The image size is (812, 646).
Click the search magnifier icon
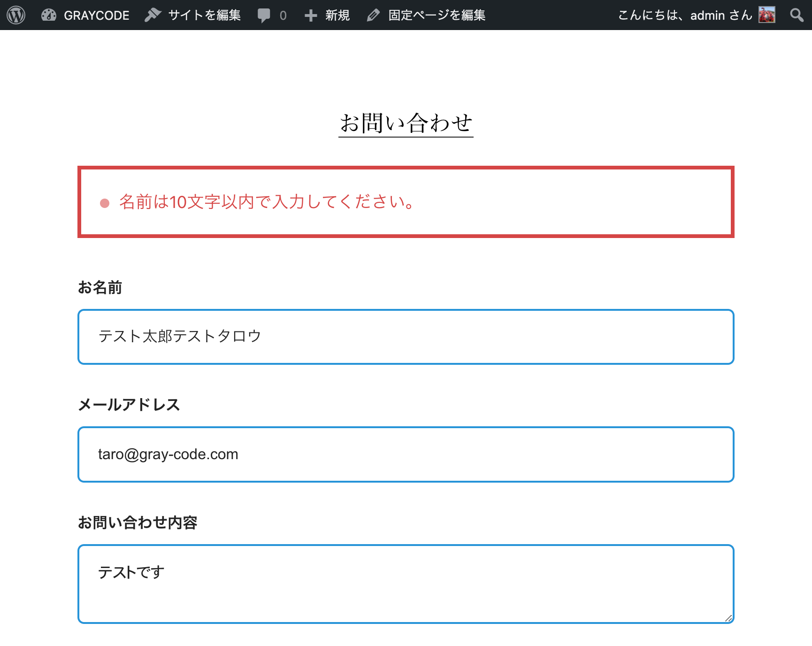pos(797,15)
